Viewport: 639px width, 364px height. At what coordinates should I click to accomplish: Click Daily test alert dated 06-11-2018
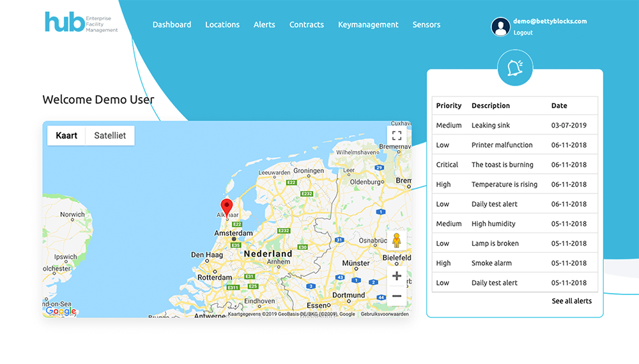click(514, 204)
